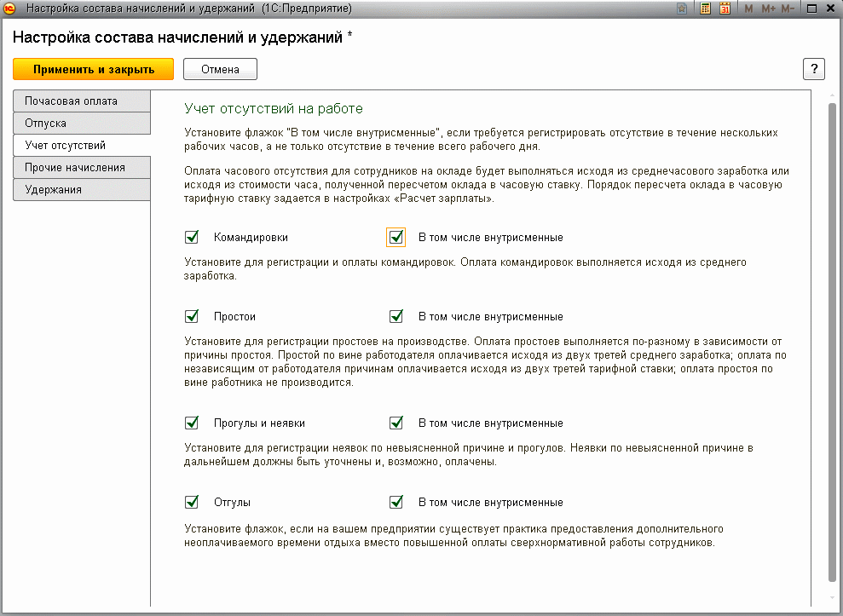The width and height of the screenshot is (843, 616).
Task: Toggle внутрисменные checkbox for Простои
Action: pos(396,316)
